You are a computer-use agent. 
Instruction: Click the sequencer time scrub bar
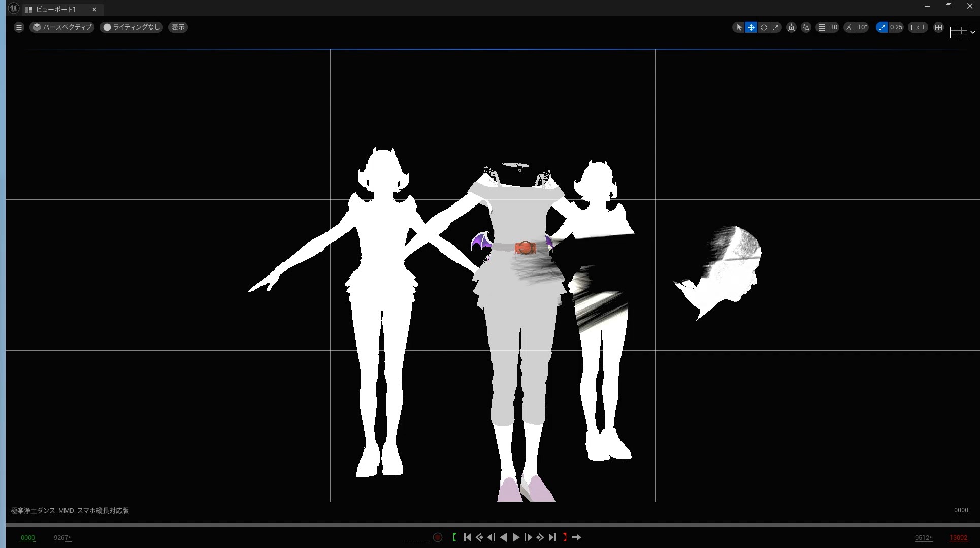coord(490,524)
